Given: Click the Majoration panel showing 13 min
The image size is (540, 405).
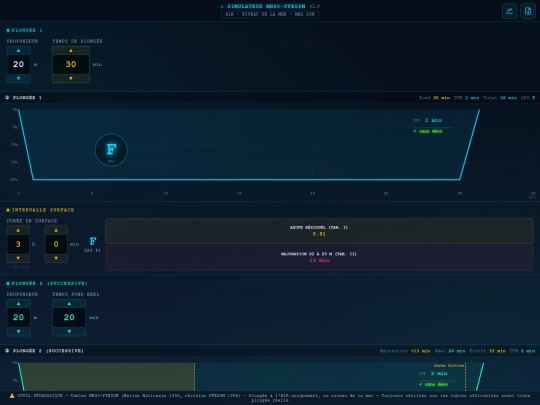Looking at the screenshot, I should click(319, 258).
